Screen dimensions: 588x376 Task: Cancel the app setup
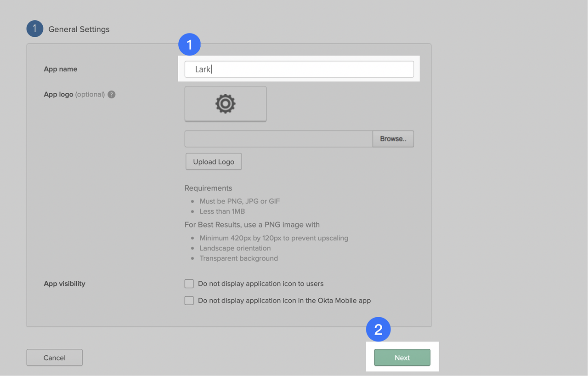pos(54,357)
